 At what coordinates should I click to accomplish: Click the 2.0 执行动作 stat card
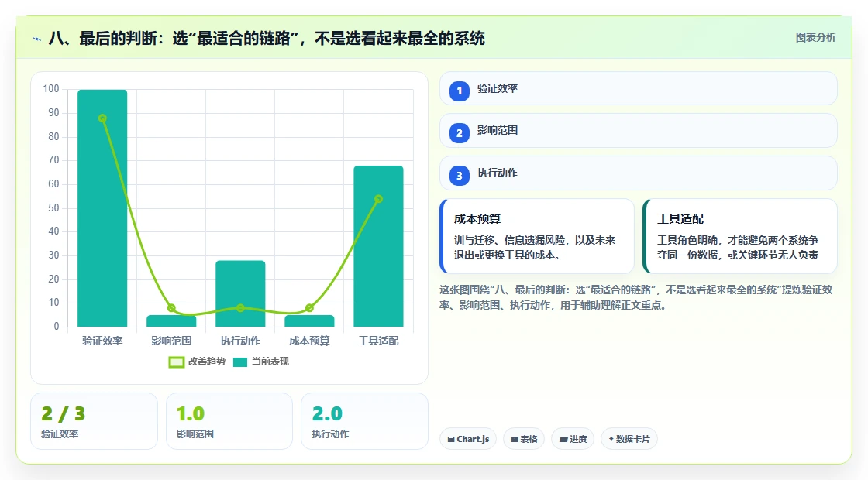[x=364, y=421]
